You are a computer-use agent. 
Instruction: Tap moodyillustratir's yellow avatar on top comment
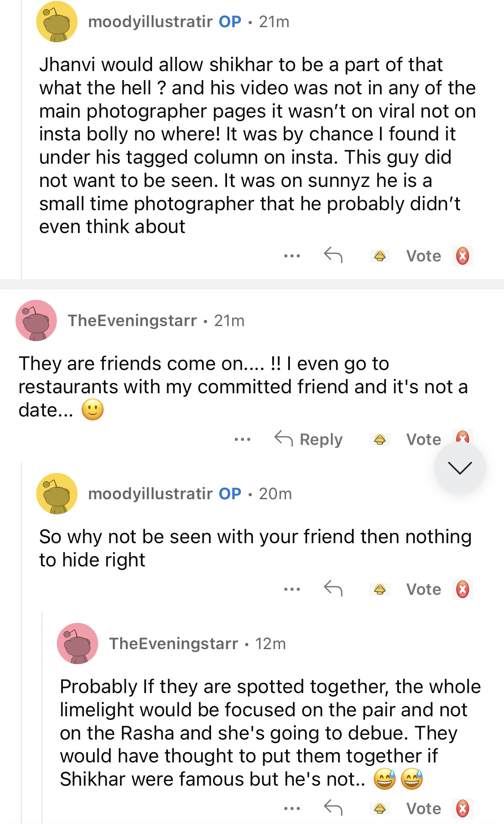click(57, 22)
